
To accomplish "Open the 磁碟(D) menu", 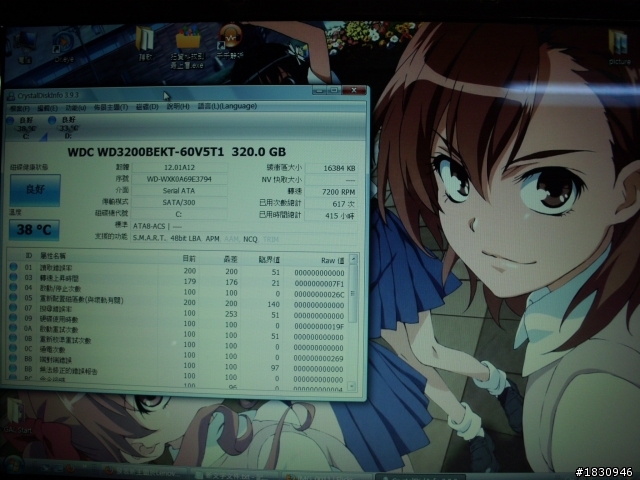I will (147, 107).
